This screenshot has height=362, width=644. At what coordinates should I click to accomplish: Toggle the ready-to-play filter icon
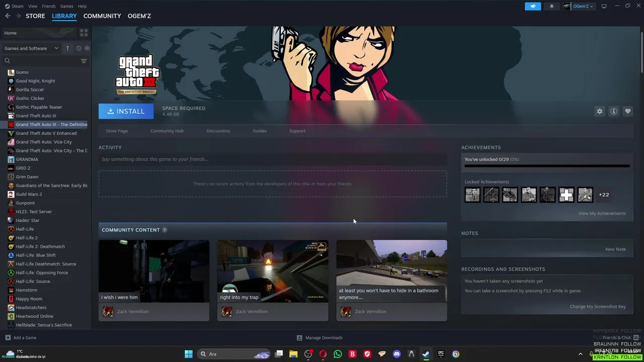click(x=87, y=48)
